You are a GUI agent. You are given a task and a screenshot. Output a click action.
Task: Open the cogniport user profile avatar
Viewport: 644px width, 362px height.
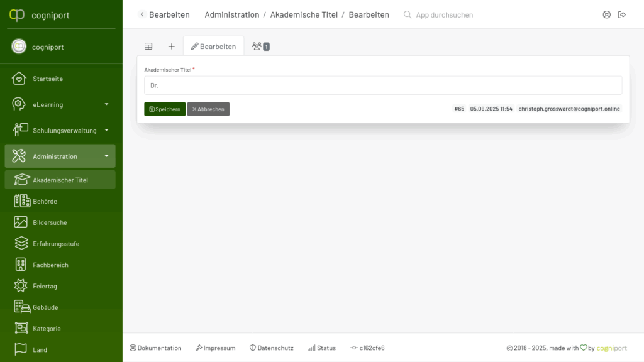click(18, 47)
